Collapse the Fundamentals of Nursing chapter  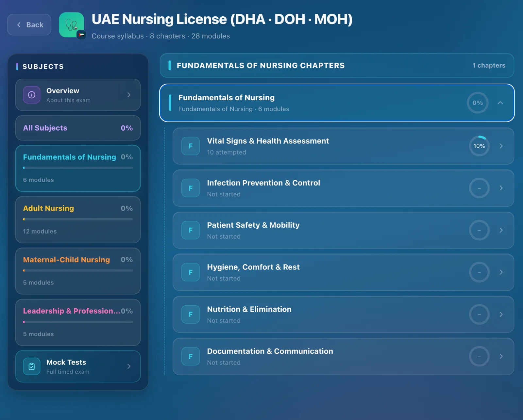[500, 103]
